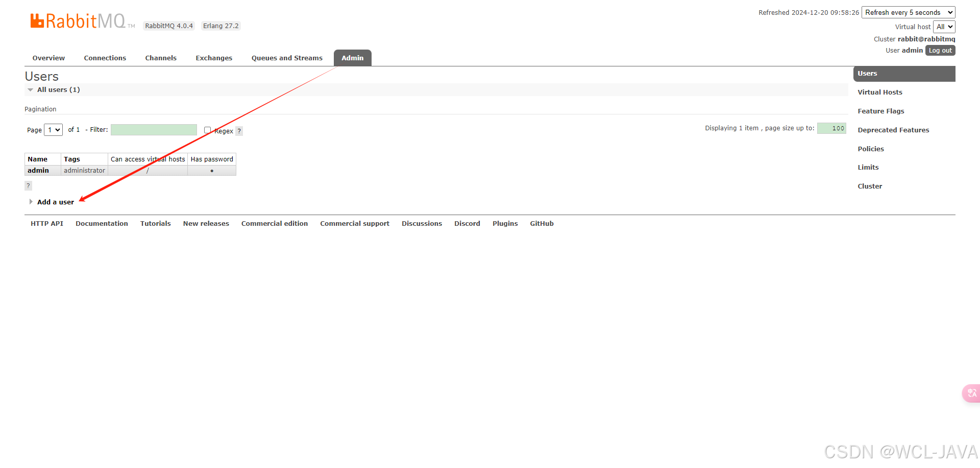
Task: Switch to the Channels tab
Action: coord(161,58)
